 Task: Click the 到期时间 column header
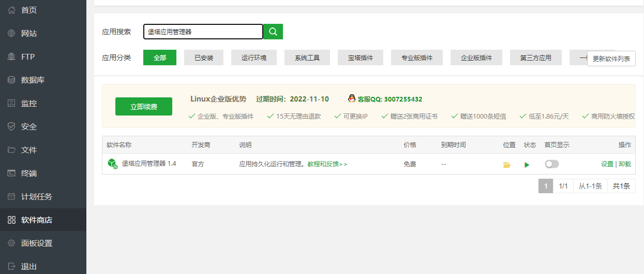click(453, 145)
